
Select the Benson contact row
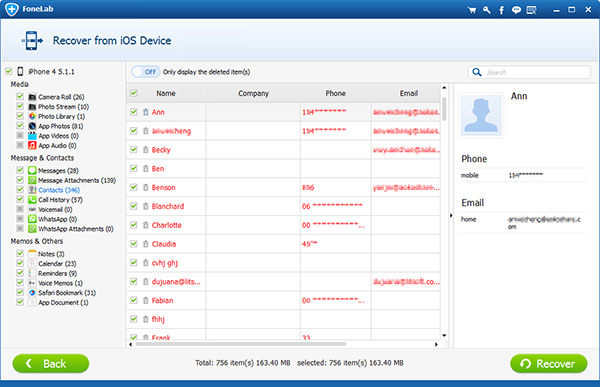tap(284, 187)
